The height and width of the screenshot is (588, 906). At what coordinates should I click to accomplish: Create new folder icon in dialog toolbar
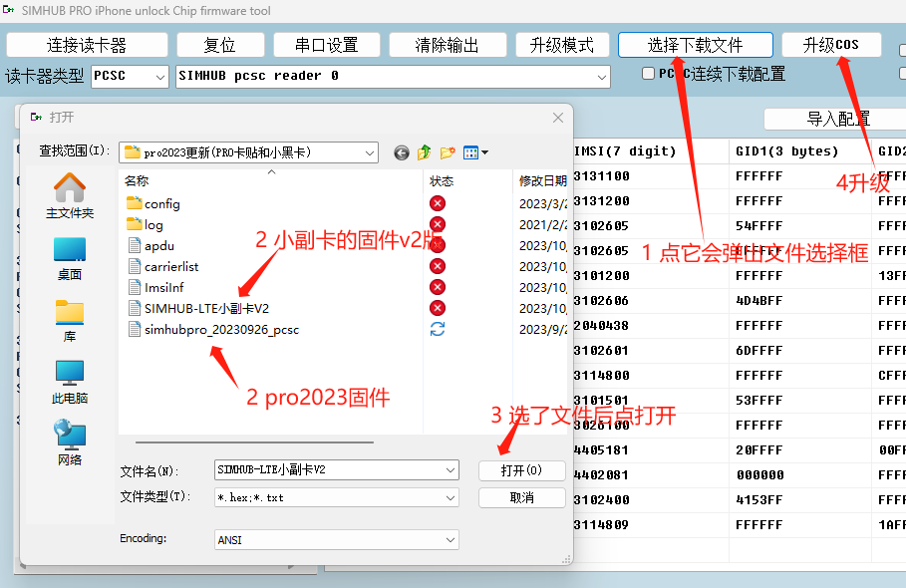[448, 152]
